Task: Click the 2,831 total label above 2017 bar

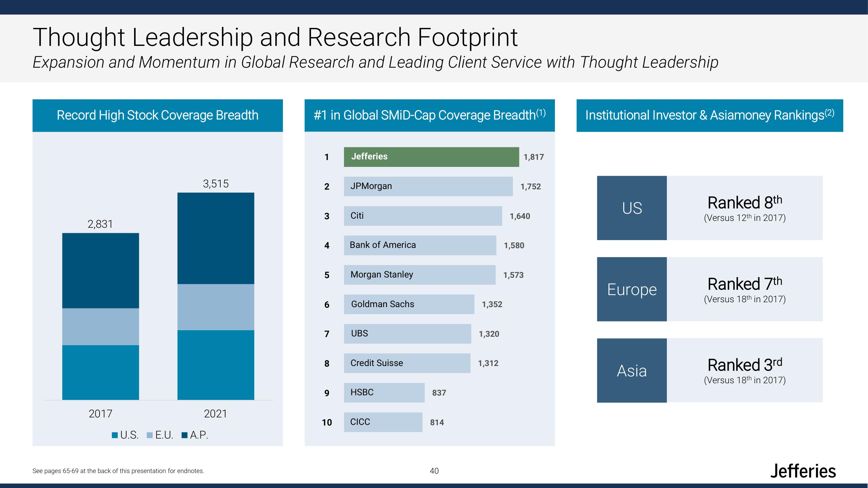Action: (x=101, y=224)
